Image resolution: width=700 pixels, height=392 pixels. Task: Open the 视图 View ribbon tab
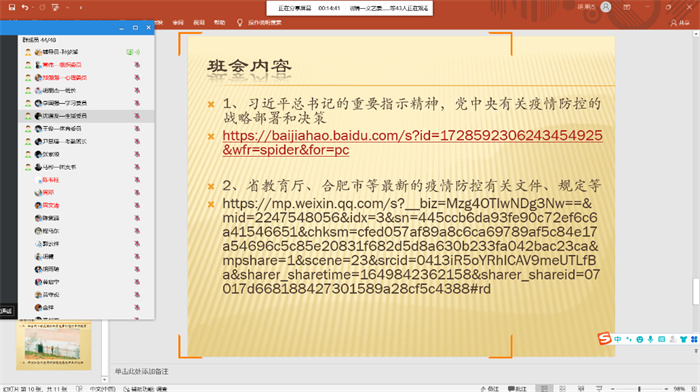click(x=199, y=22)
